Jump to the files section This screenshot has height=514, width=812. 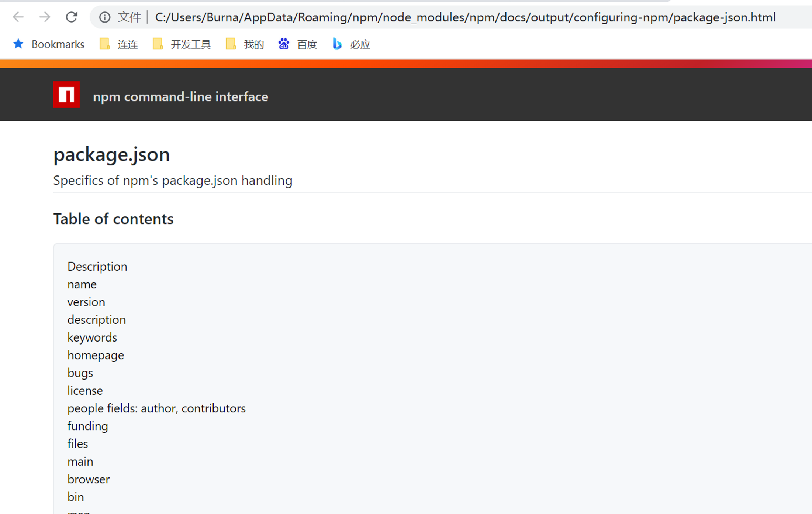tap(78, 444)
